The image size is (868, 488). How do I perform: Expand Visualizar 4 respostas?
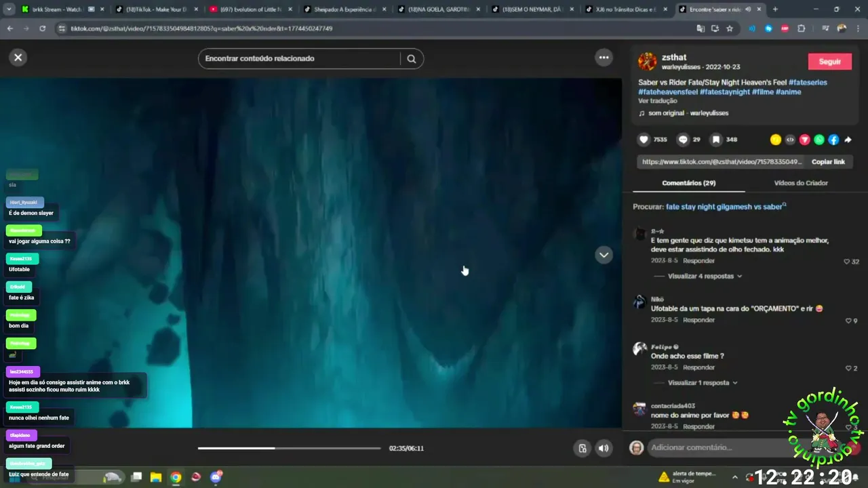coord(705,277)
